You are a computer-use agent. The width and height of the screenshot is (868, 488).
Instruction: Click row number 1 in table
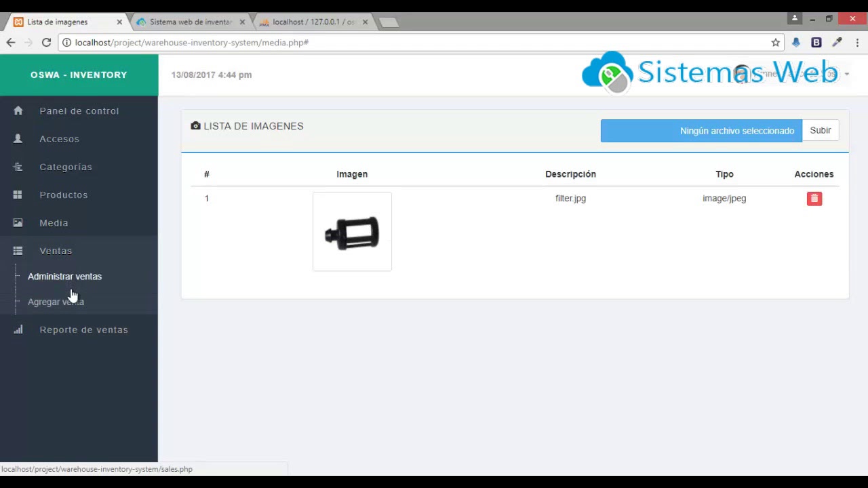pos(207,199)
